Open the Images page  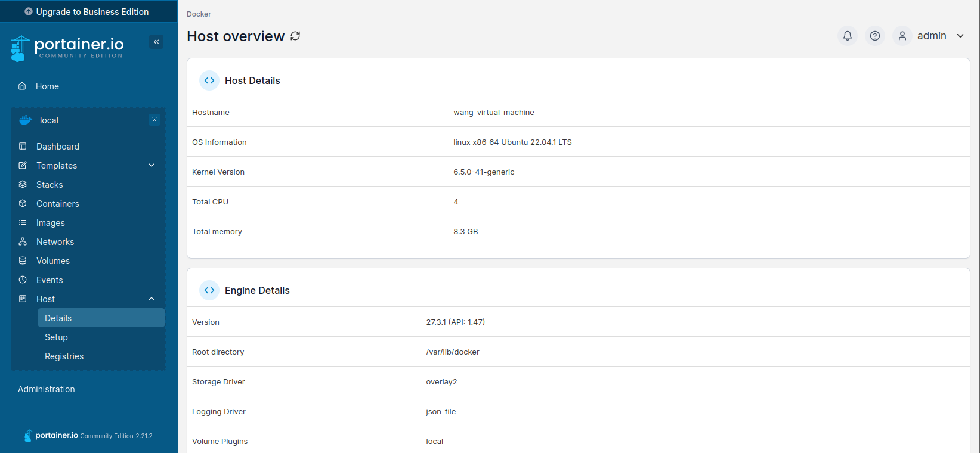[x=51, y=223]
